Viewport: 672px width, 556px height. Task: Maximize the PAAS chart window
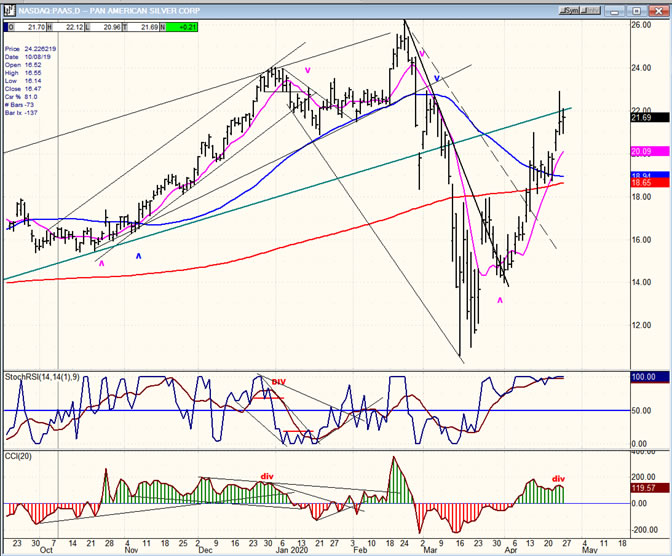click(x=637, y=11)
